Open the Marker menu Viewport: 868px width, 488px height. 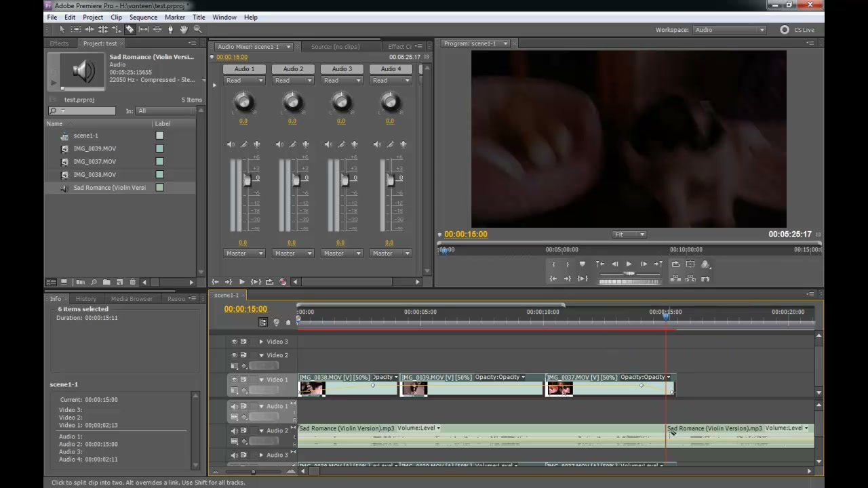[x=175, y=17]
